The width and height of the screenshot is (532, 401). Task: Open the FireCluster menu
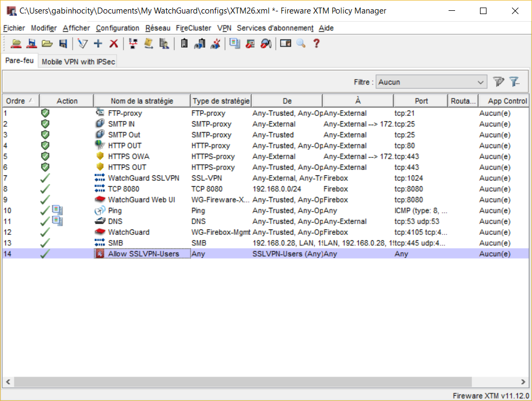pos(193,28)
